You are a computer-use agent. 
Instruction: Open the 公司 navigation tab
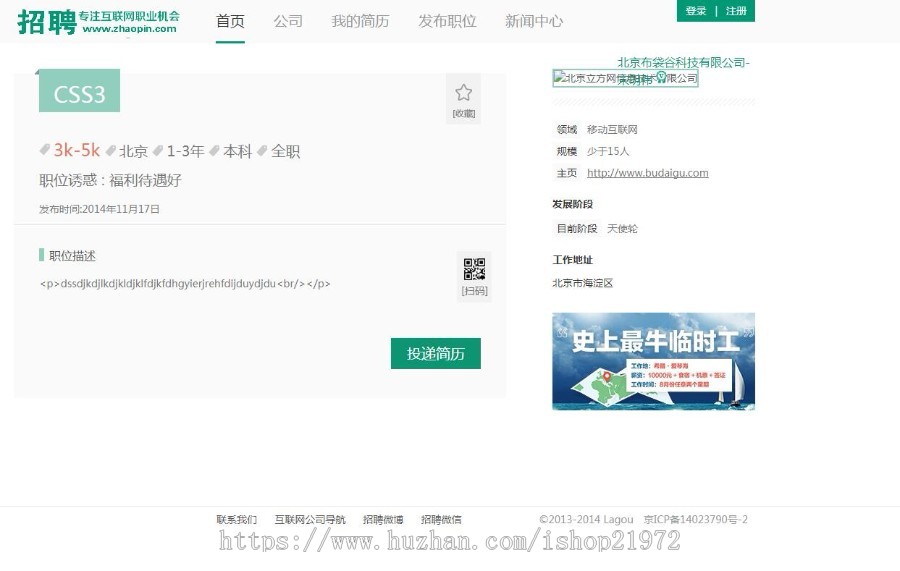[288, 21]
